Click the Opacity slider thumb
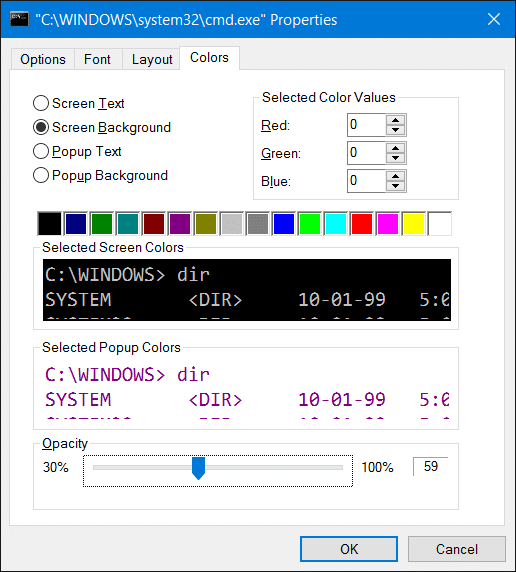The width and height of the screenshot is (516, 572). tap(199, 468)
